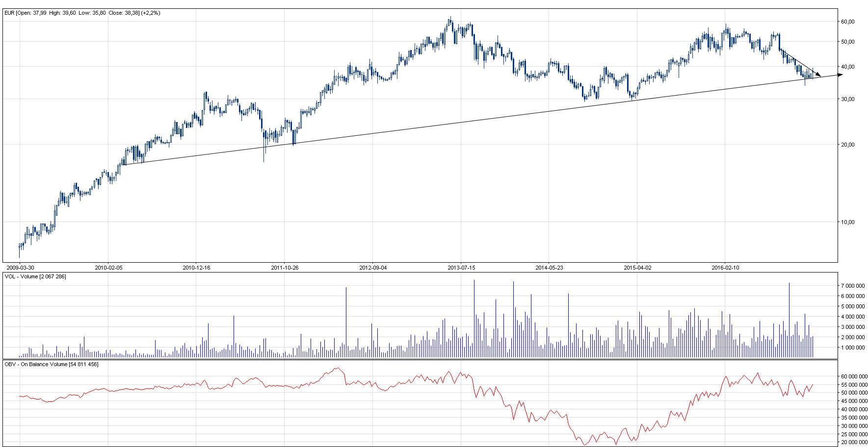Click the EUR open/high/low/close header label
Image resolution: width=868 pixels, height=447 pixels.
[x=82, y=13]
